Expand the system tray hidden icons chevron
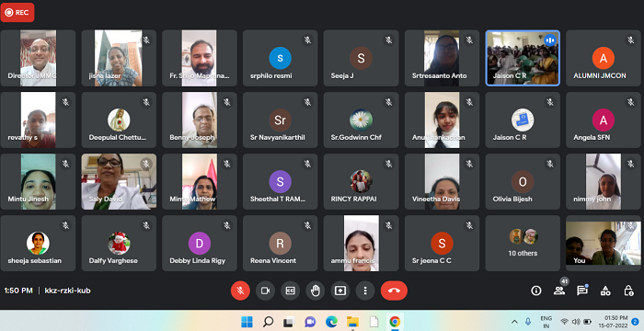644x331 pixels. click(x=514, y=322)
